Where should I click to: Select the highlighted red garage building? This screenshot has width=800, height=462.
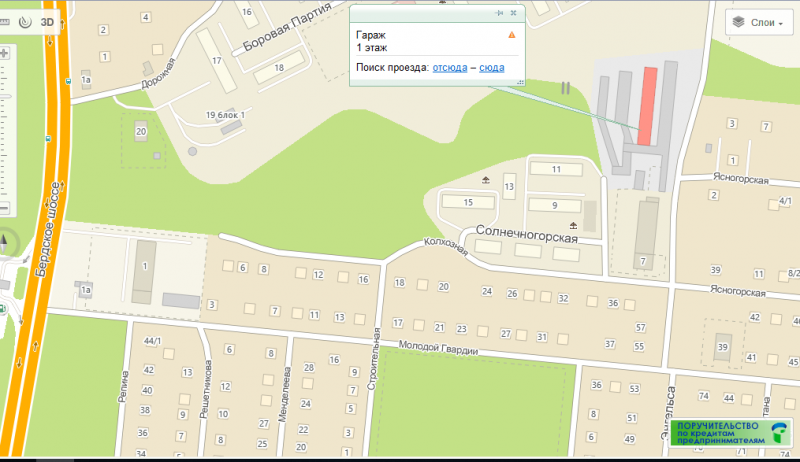point(647,106)
